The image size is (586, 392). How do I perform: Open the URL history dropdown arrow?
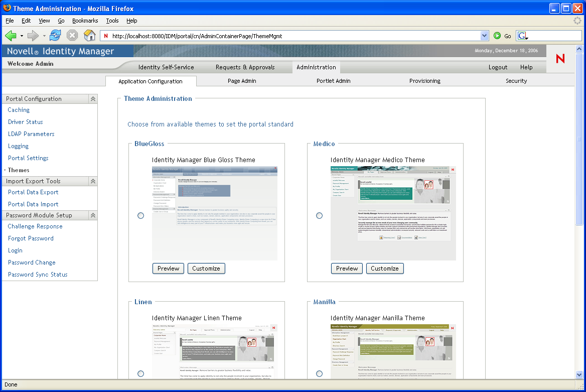[x=484, y=36]
